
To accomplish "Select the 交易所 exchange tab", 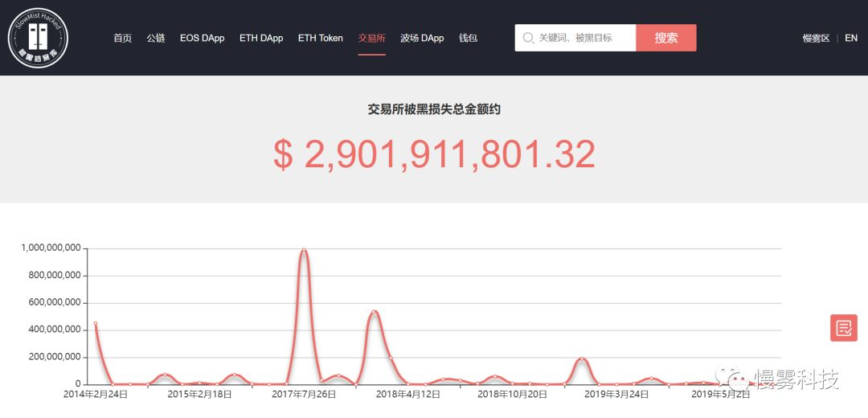I will coord(371,38).
